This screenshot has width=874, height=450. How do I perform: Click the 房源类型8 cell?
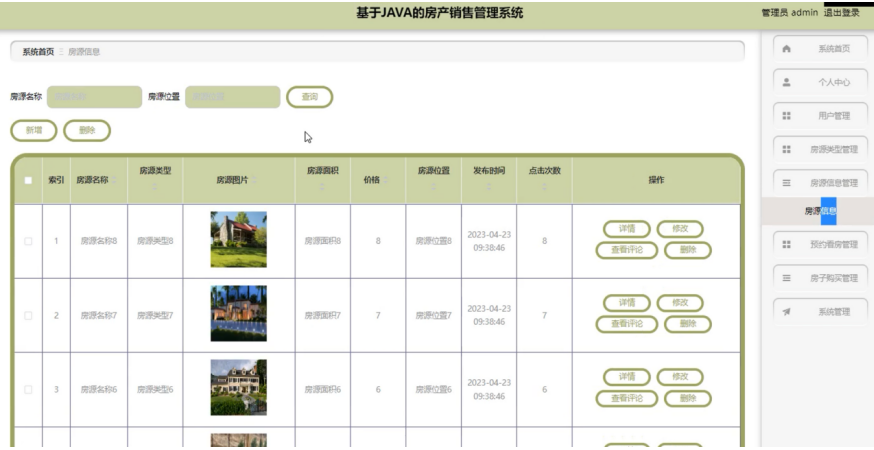pyautogui.click(x=155, y=241)
